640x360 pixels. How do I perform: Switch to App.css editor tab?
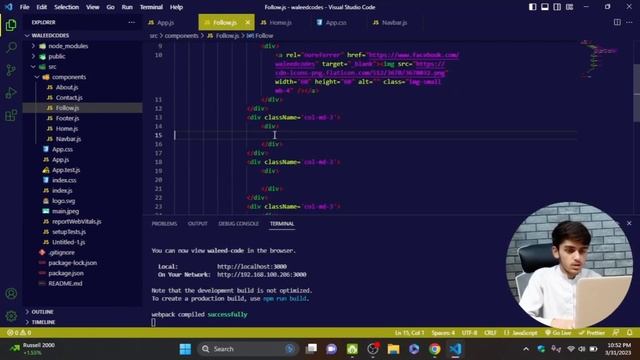pyautogui.click(x=336, y=22)
